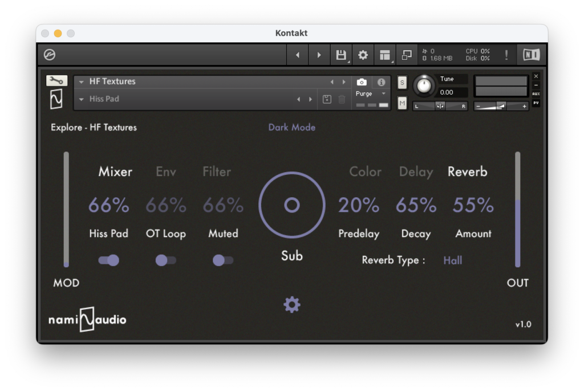Click the settings gear below Sub
This screenshot has height=392, width=584.
point(291,304)
